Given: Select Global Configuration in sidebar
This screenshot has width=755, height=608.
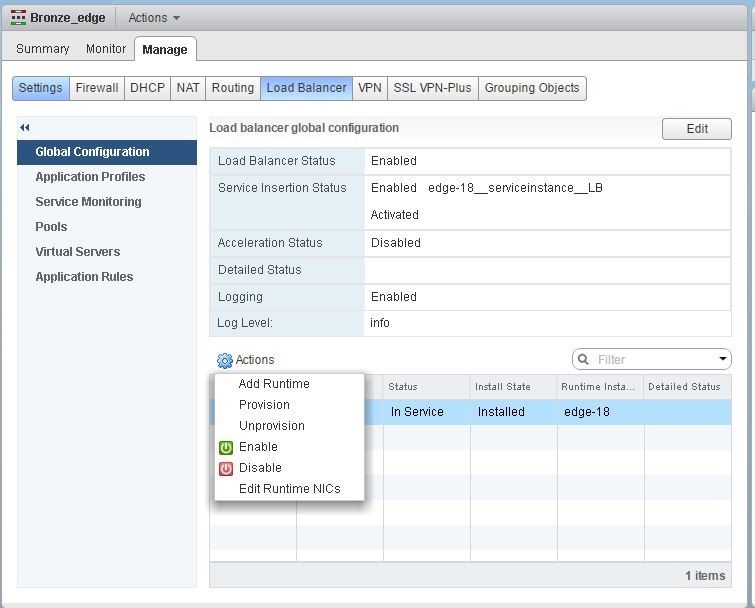Looking at the screenshot, I should pyautogui.click(x=107, y=152).
